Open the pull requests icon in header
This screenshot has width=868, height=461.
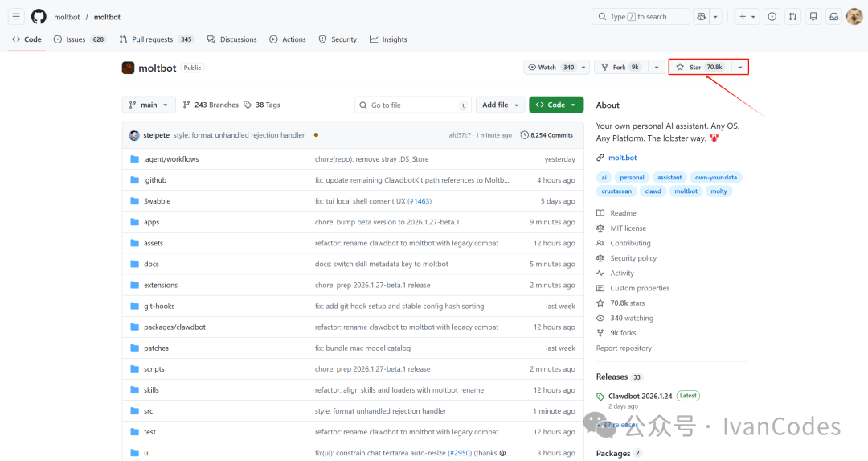[792, 17]
